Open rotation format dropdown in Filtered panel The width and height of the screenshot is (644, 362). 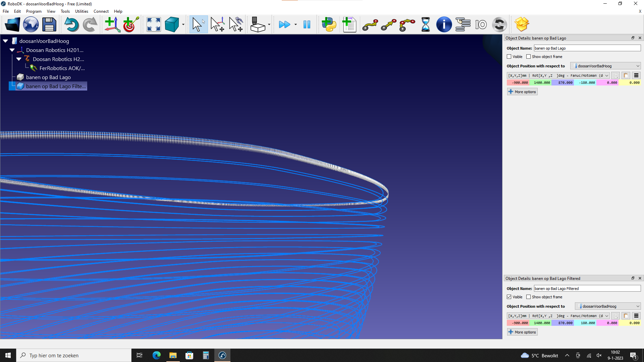(x=606, y=316)
